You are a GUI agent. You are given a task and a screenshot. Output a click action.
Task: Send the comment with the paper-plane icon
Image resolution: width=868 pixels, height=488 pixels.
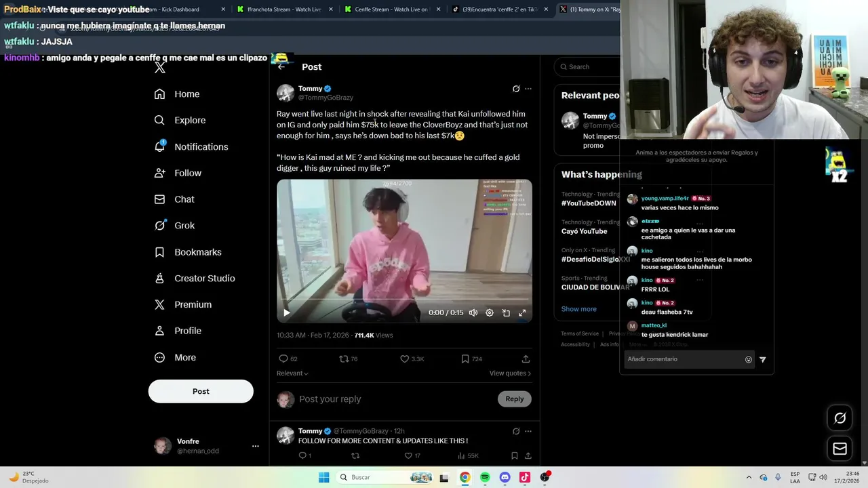click(x=763, y=360)
